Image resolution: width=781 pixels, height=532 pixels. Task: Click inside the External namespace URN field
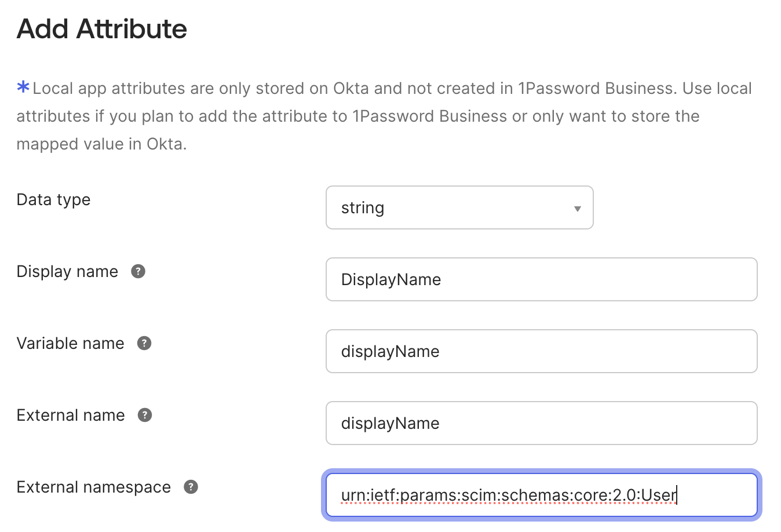541,495
